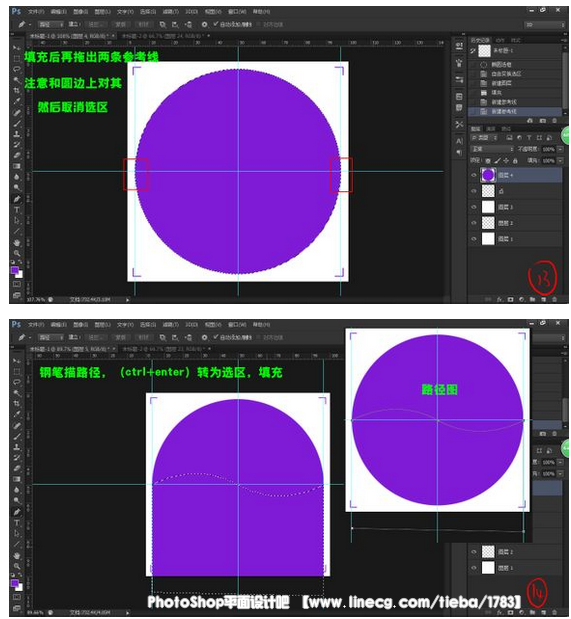Open 文件(F) menu in top window
This screenshot has width=571, height=619.
click(36, 12)
